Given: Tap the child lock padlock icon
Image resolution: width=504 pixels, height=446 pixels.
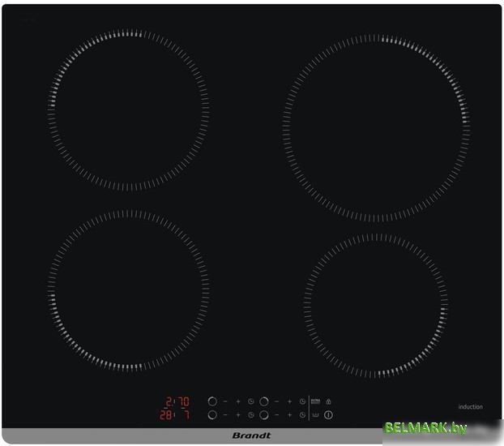Looking at the screenshot, I should coord(329,401).
